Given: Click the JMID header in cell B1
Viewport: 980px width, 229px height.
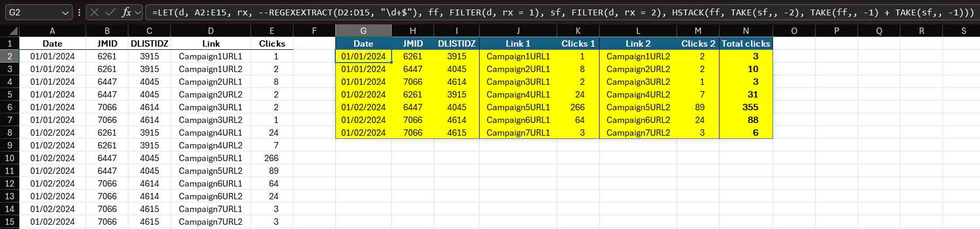Looking at the screenshot, I should (107, 43).
